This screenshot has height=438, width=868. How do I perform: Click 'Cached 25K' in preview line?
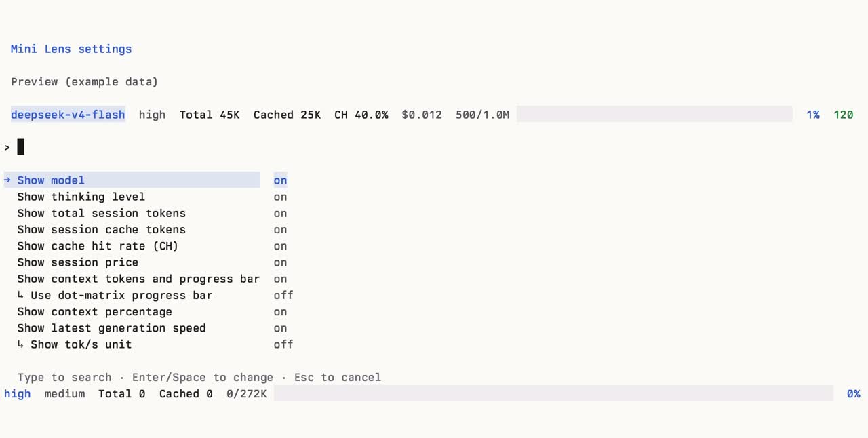pos(287,115)
